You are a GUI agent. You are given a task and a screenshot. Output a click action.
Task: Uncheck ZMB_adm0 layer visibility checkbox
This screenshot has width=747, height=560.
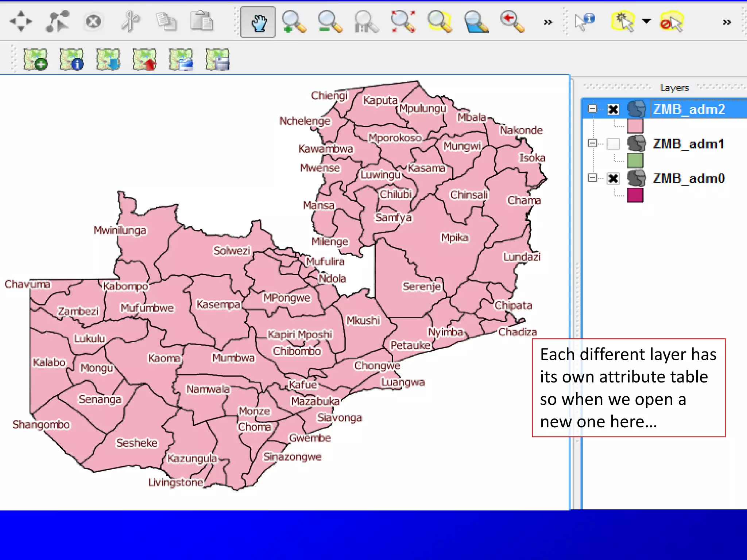(x=613, y=178)
